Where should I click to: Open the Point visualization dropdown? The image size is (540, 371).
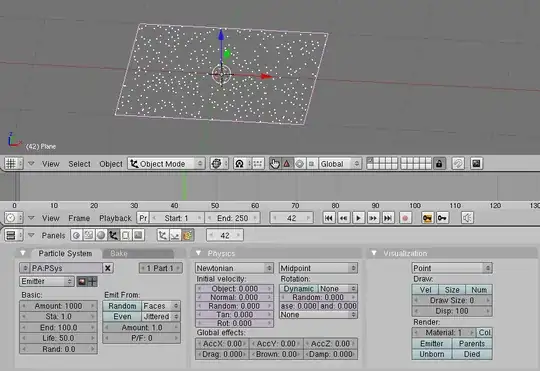pyautogui.click(x=452, y=268)
